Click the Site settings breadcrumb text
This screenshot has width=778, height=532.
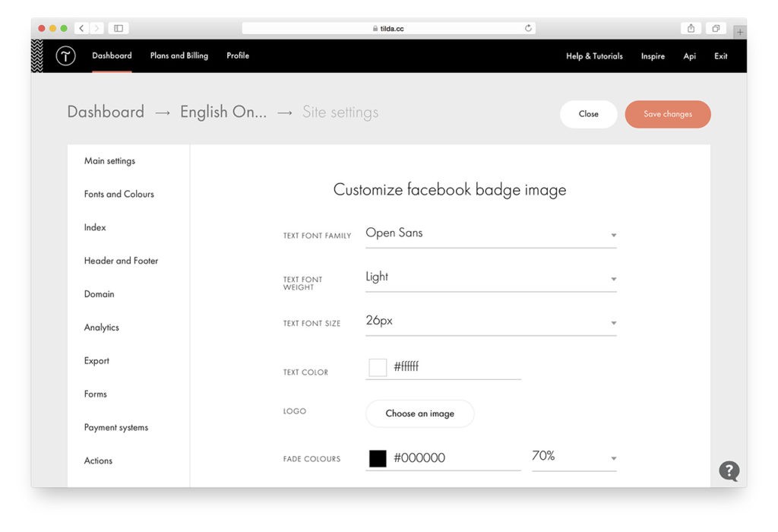340,112
